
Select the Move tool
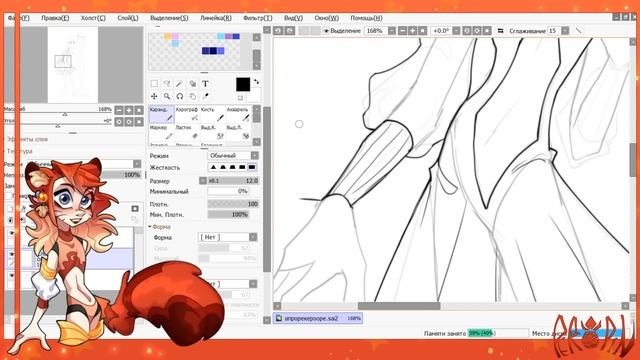(x=154, y=96)
